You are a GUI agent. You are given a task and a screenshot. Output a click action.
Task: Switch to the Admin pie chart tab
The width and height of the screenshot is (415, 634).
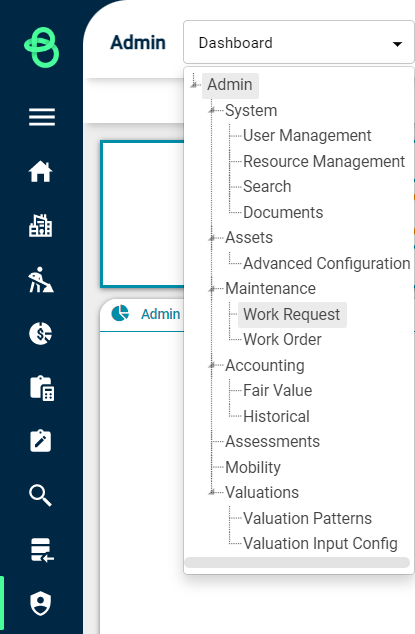(146, 314)
